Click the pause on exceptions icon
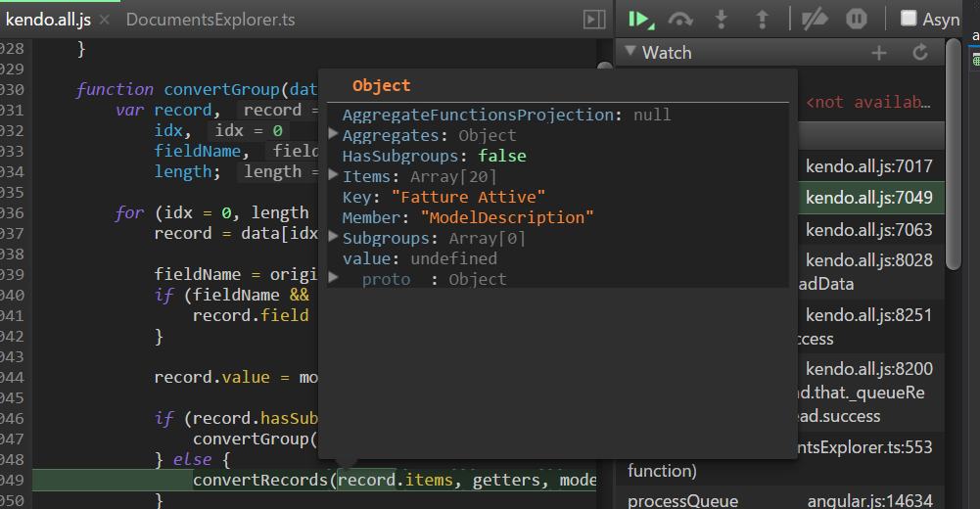Screen dimensions: 980x509 [856, 19]
